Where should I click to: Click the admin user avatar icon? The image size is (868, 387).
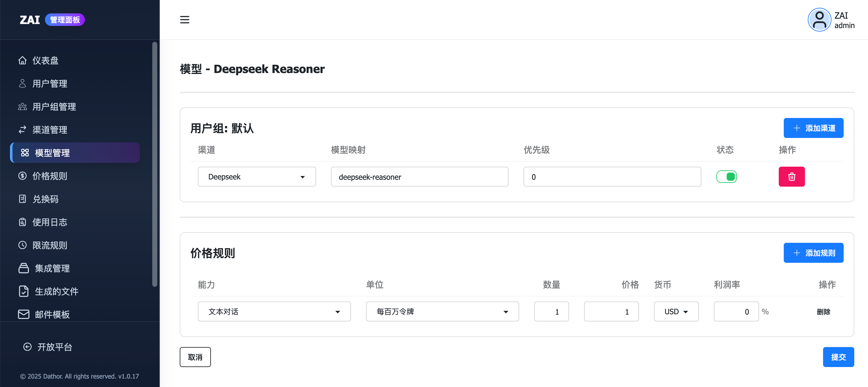click(x=819, y=20)
